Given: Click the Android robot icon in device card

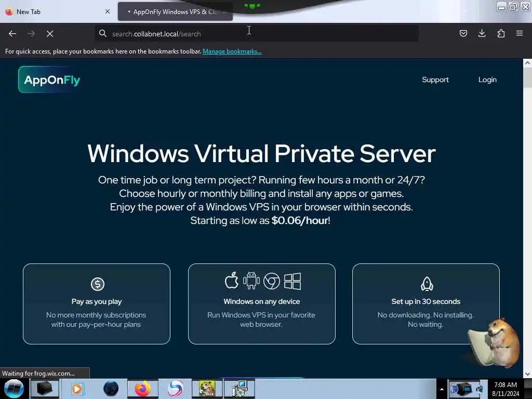Looking at the screenshot, I should pos(251,281).
